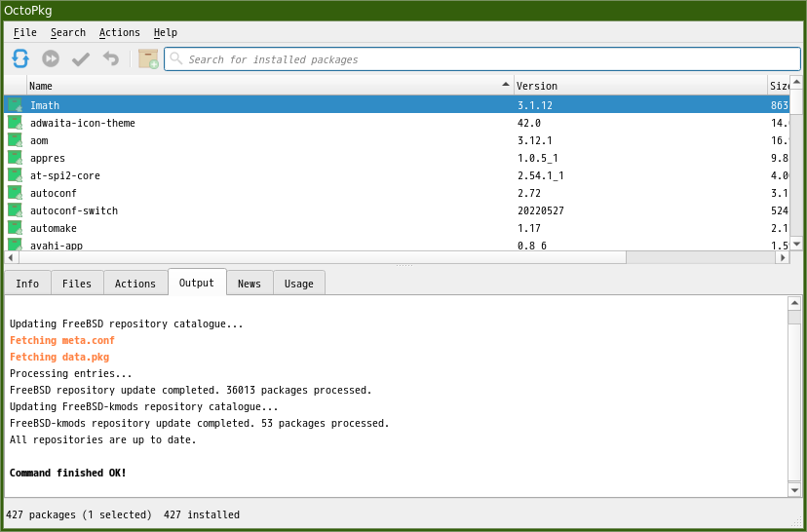807x532 pixels.
Task: Click the package icon beside autoconf-switch
Action: (15, 209)
